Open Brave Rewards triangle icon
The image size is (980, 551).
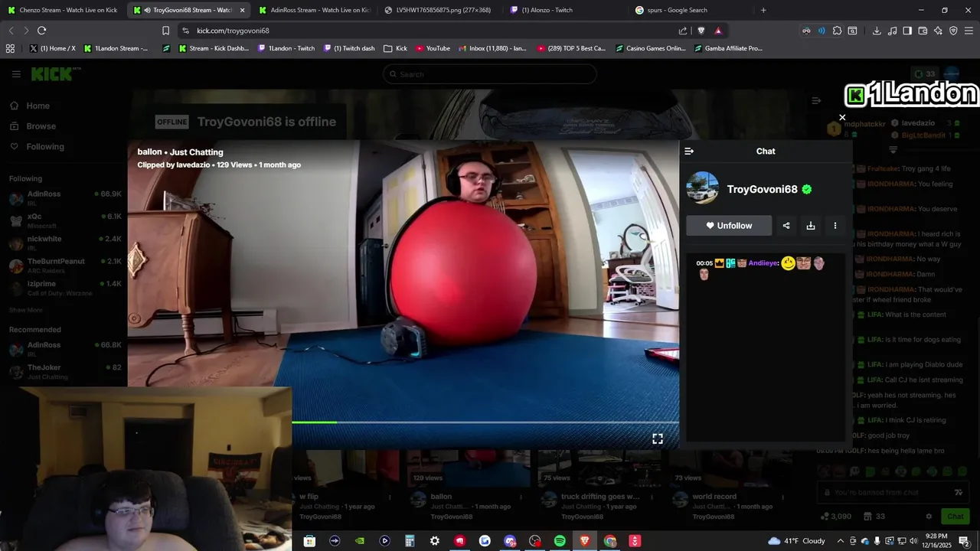coord(718,31)
